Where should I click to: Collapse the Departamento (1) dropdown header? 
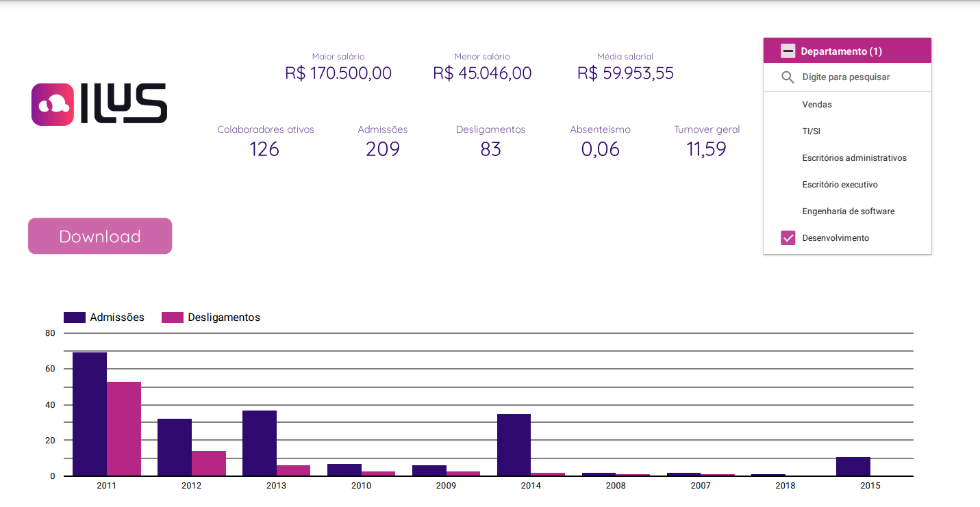pyautogui.click(x=847, y=51)
